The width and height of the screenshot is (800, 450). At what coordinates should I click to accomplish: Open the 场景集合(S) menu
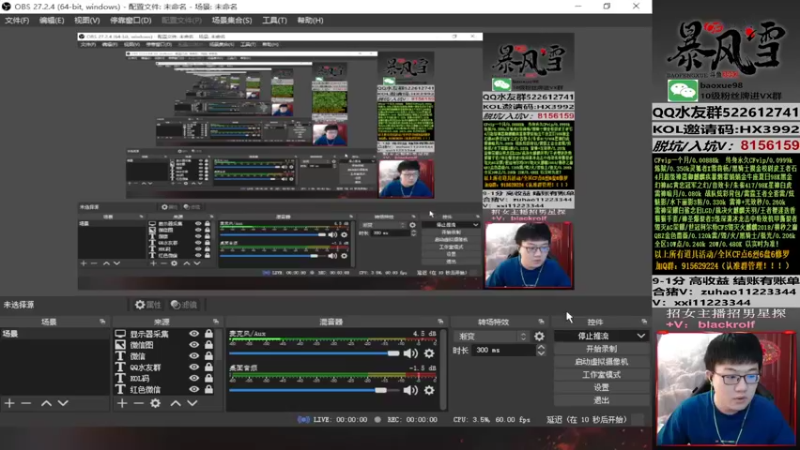(232, 20)
